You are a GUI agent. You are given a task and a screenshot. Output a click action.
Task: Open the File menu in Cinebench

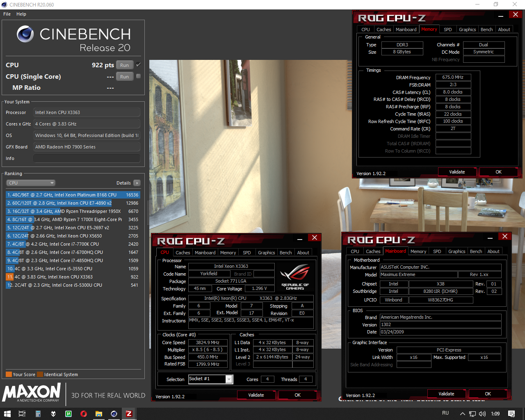tap(7, 14)
